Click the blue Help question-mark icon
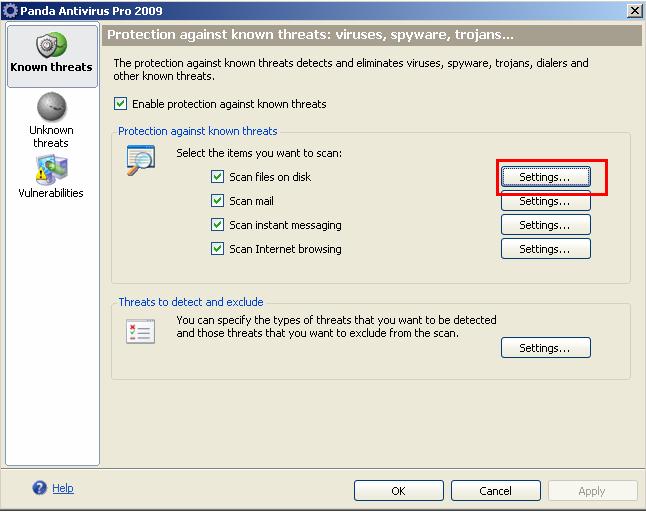Viewport: 646px width, 512px height. tap(40, 488)
